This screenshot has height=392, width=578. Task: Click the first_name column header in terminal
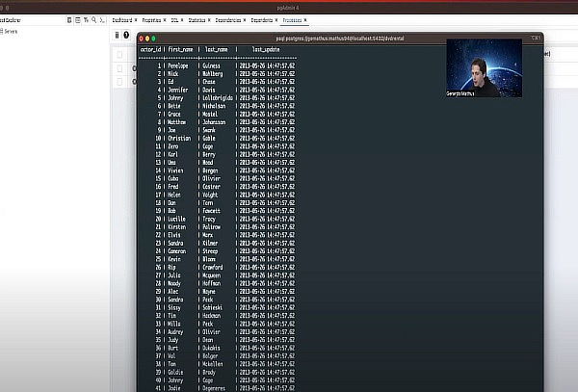click(x=181, y=50)
